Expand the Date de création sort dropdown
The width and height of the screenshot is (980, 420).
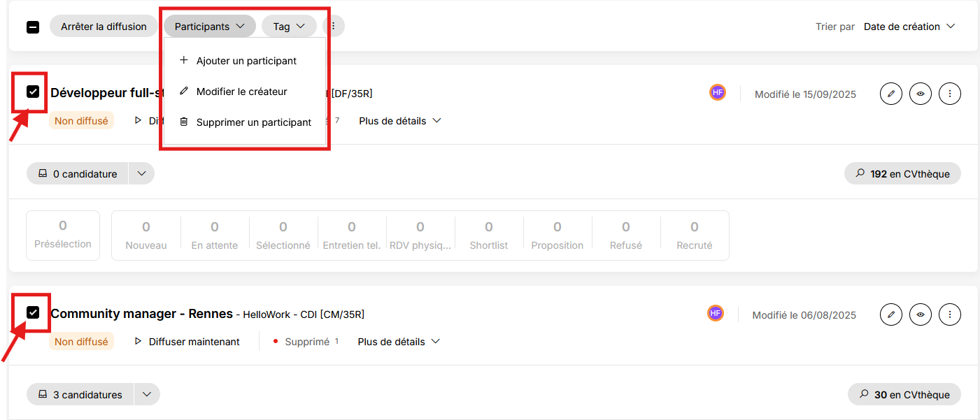tap(909, 27)
